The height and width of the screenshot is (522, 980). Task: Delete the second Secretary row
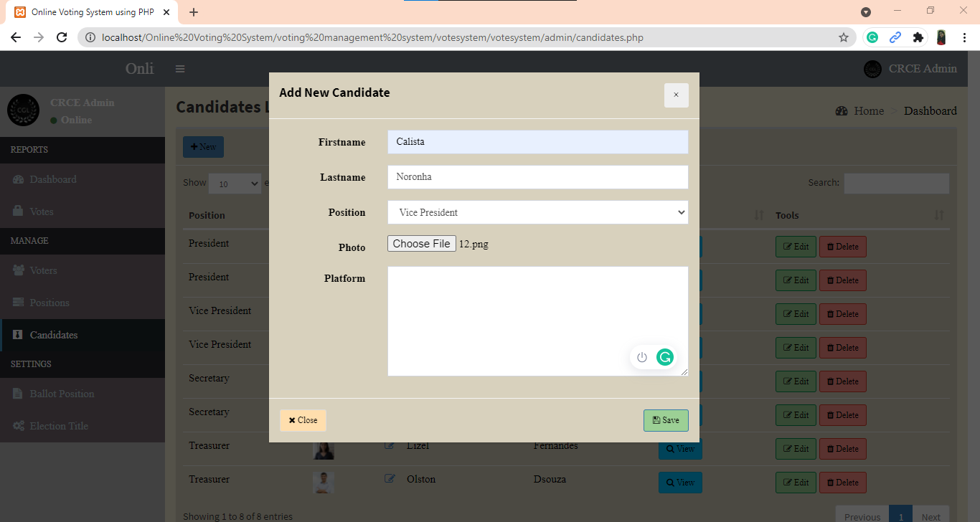tap(843, 415)
